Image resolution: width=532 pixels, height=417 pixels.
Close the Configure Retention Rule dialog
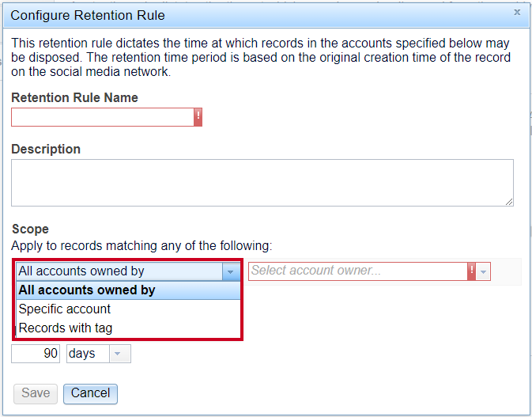point(517,12)
